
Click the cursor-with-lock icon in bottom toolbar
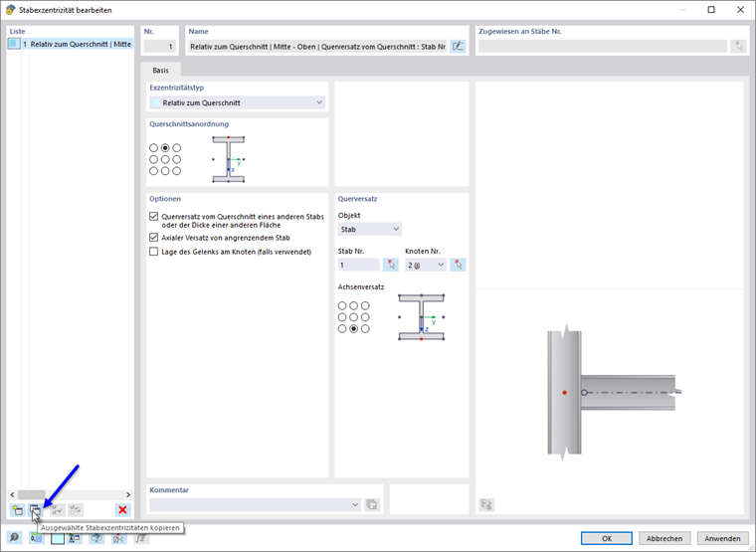(118, 537)
